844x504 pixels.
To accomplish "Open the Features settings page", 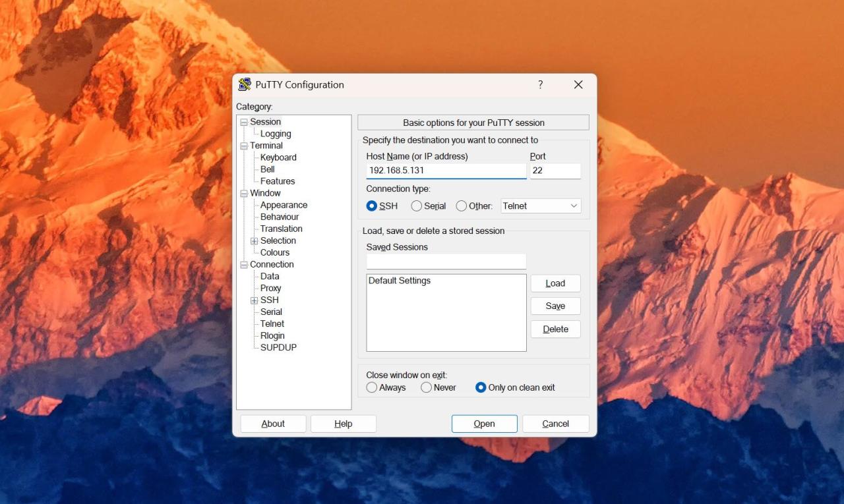I will (278, 181).
